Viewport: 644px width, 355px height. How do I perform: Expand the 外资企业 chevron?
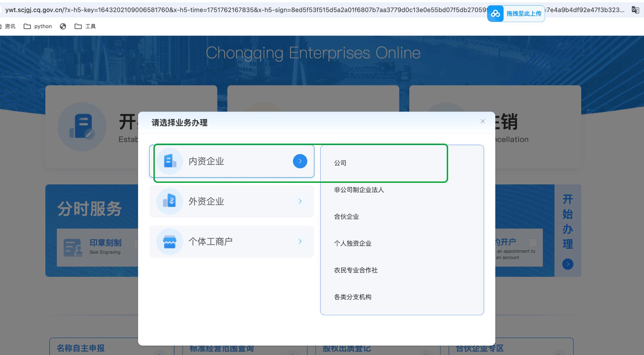pyautogui.click(x=299, y=201)
